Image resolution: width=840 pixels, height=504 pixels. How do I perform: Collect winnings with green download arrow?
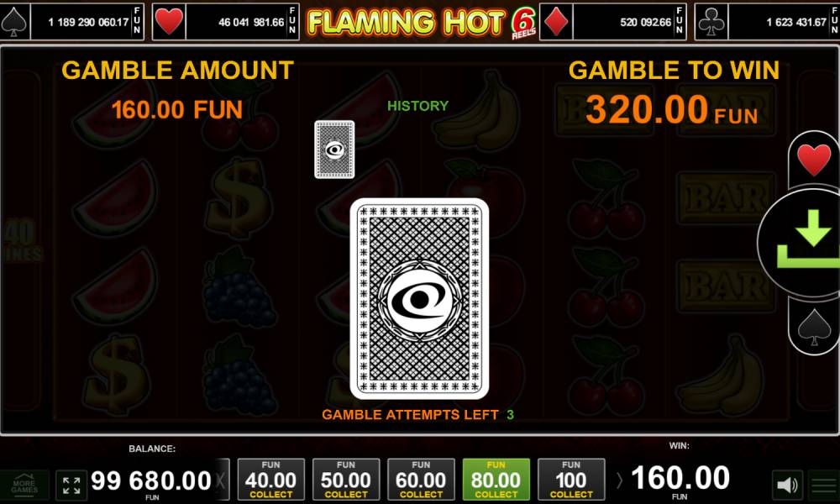click(806, 242)
